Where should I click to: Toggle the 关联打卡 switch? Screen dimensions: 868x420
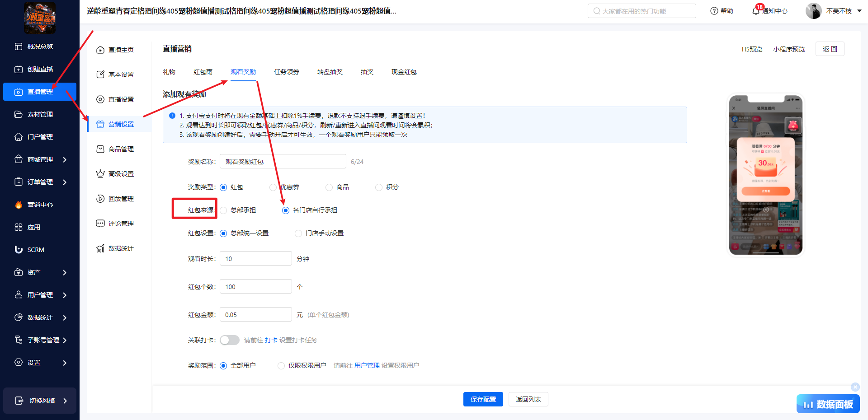coord(230,340)
